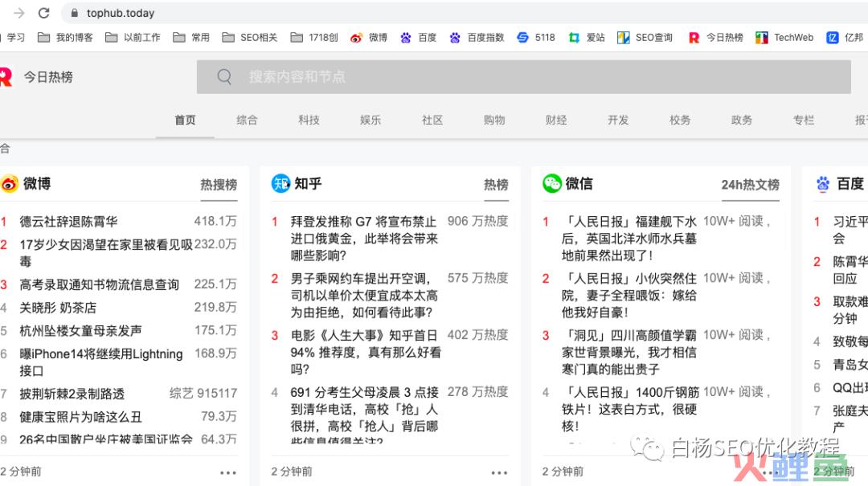Open 电影《人生大事》知乎首日 question
Screen dimensions: 868x486
[x=366, y=353]
